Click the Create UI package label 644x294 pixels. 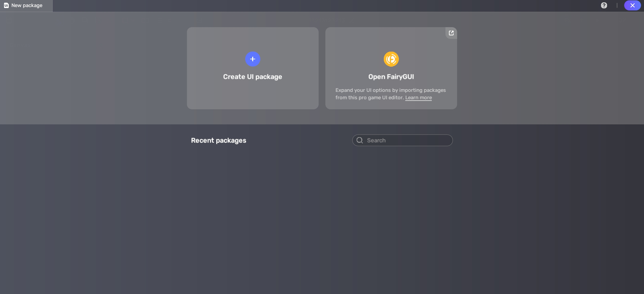(x=252, y=77)
